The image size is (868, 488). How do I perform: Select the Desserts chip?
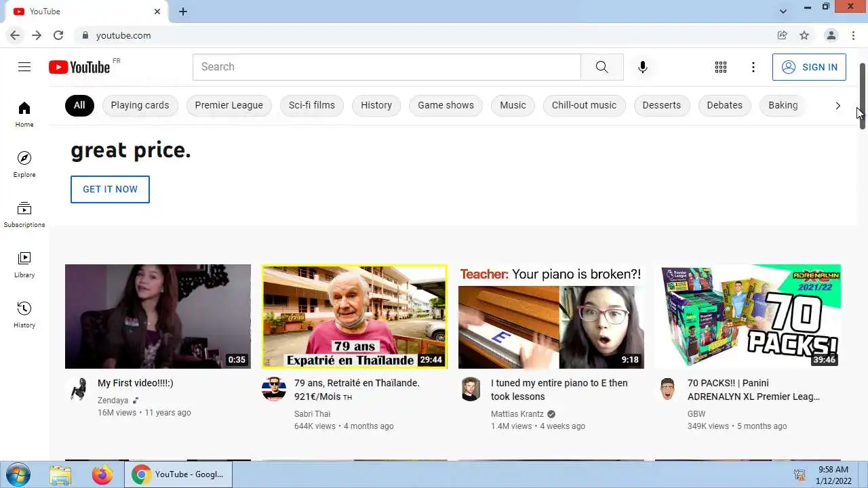click(x=662, y=105)
